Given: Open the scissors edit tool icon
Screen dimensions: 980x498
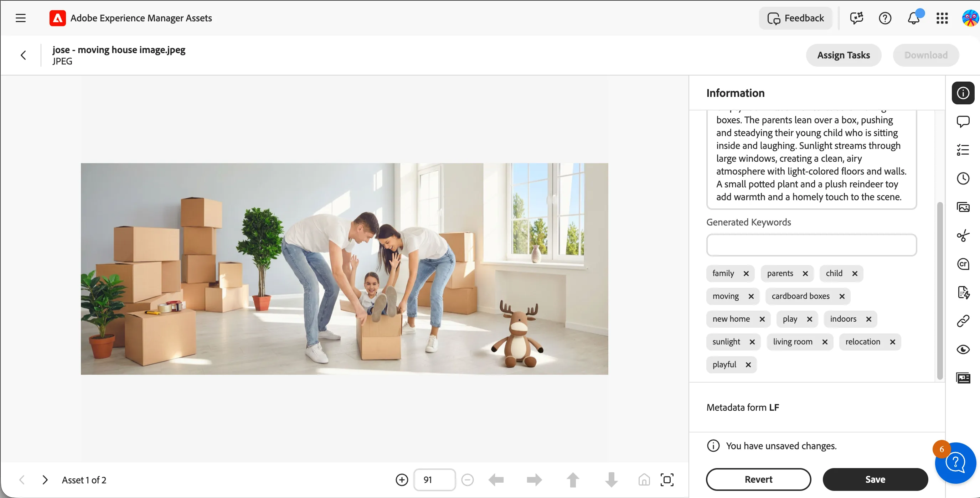Looking at the screenshot, I should 963,236.
